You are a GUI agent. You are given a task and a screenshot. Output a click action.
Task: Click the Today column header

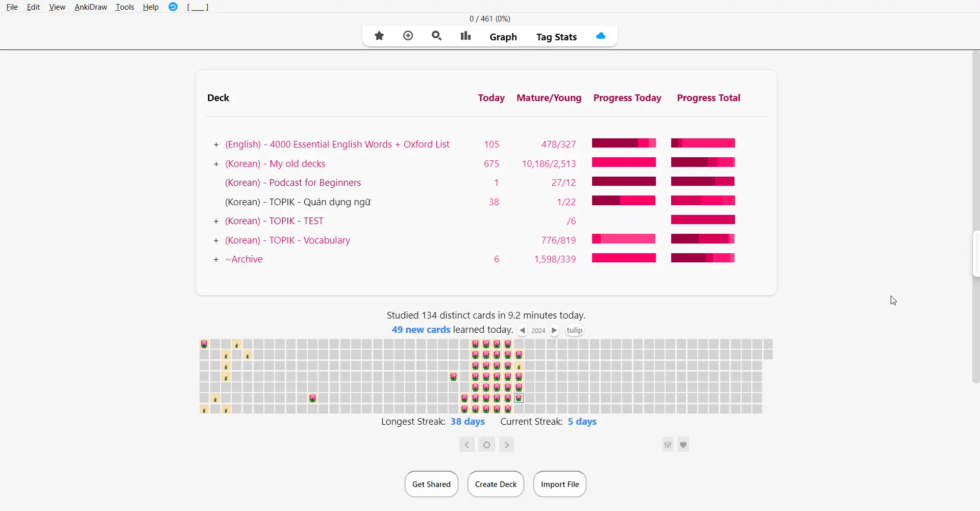pos(491,98)
